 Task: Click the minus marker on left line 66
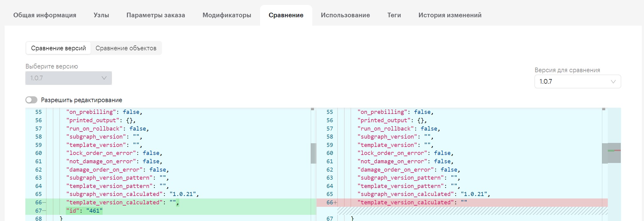(x=44, y=202)
